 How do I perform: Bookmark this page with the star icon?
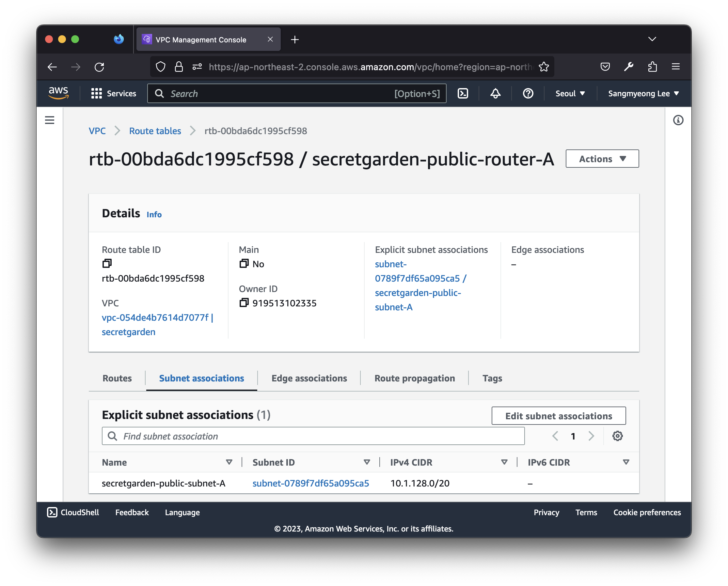pos(544,67)
